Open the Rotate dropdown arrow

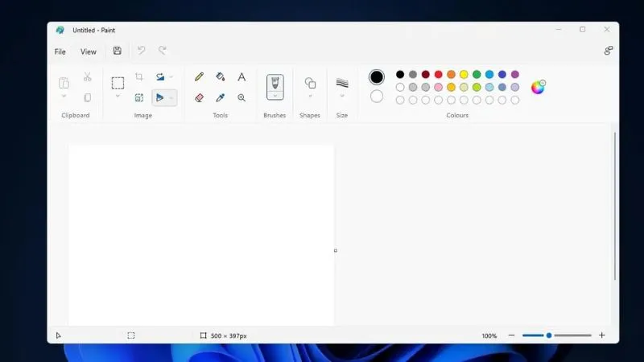point(171,76)
